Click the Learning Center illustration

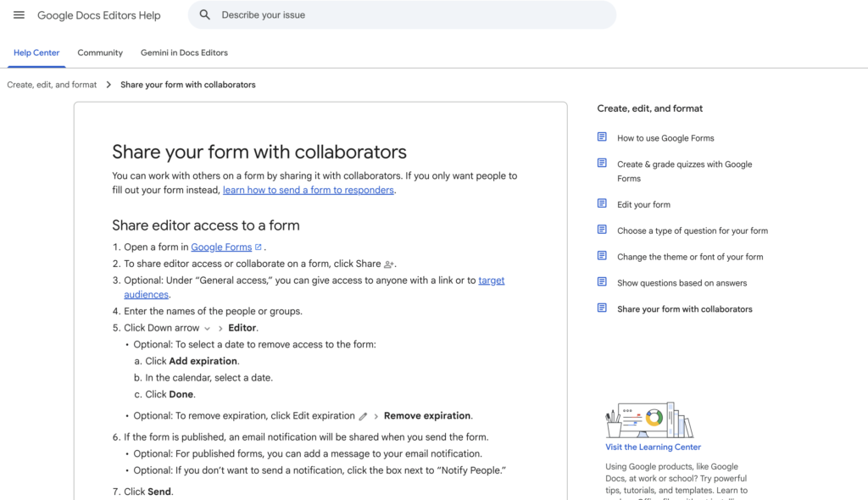pyautogui.click(x=649, y=420)
